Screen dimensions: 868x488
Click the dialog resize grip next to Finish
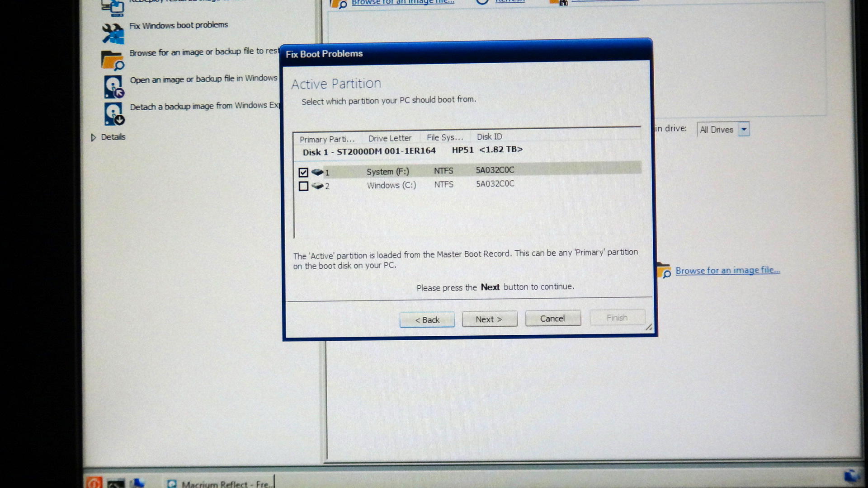coord(649,327)
